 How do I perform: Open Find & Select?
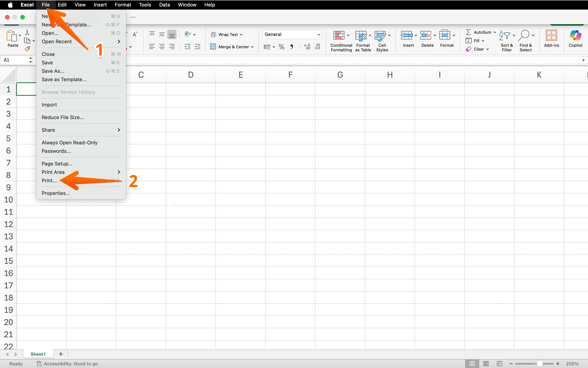526,41
